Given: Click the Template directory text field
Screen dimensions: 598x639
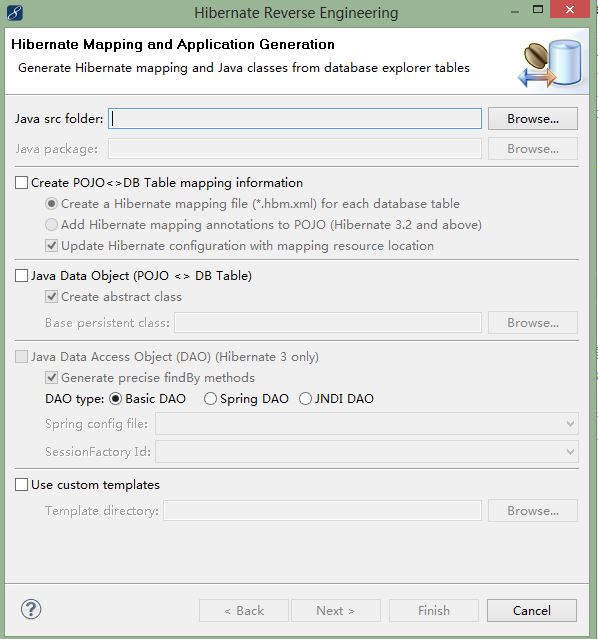Looking at the screenshot, I should click(322, 511).
